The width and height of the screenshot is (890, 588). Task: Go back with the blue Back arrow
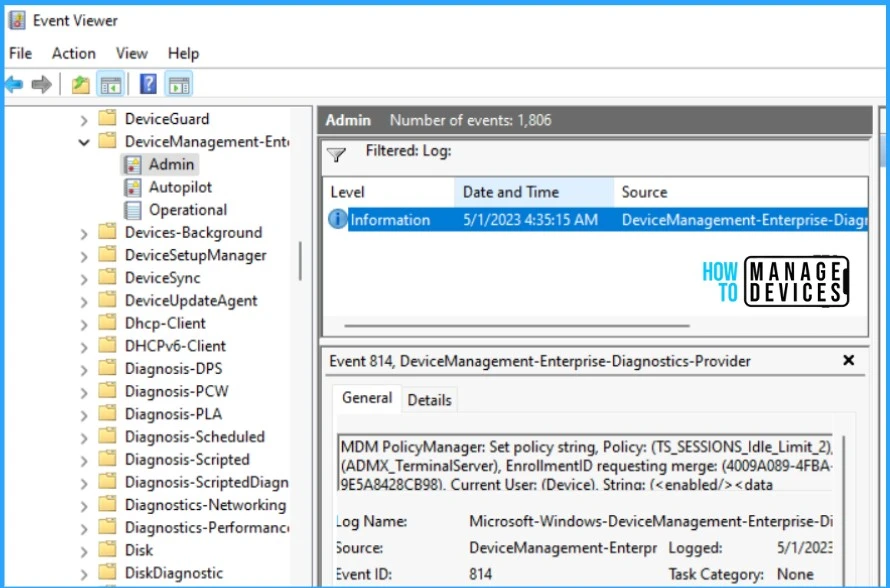coord(14,85)
